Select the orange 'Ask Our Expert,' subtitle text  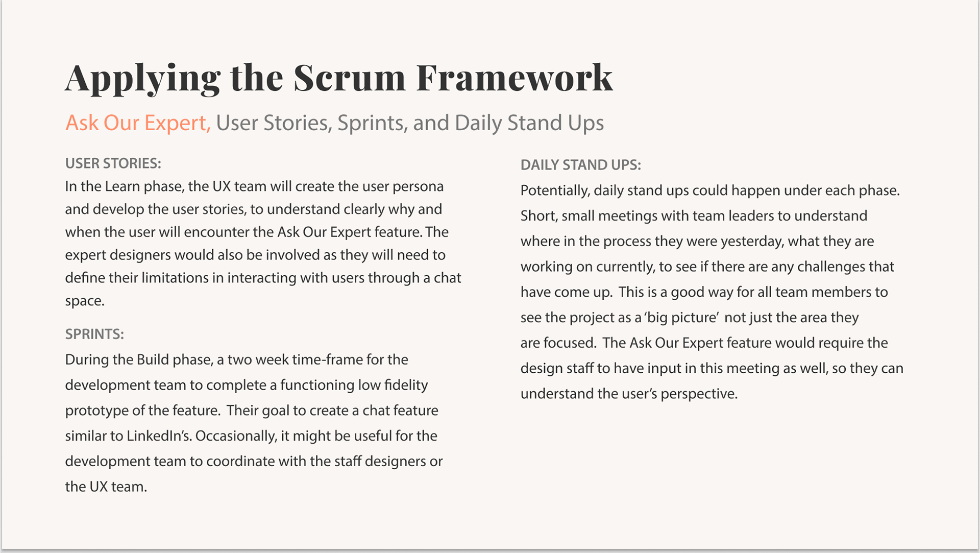pos(138,123)
